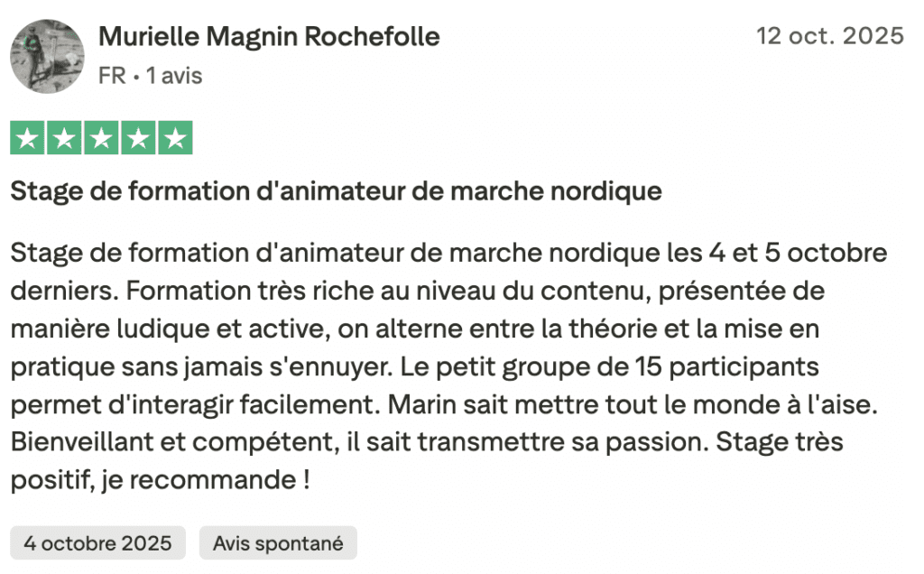Image resolution: width=924 pixels, height=574 pixels.
Task: Open the reviewer's profile avatar photo
Action: tap(47, 56)
